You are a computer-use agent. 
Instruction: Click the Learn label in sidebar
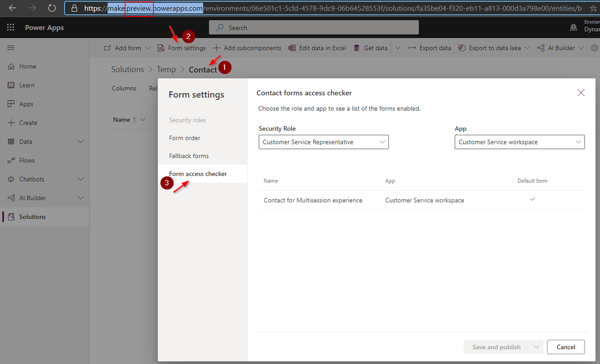pos(27,85)
